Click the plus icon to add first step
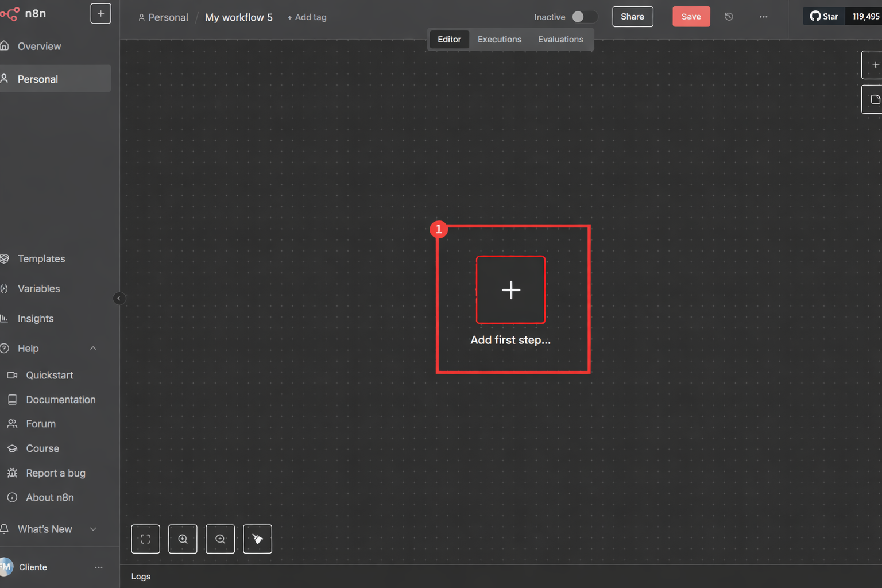 point(510,290)
